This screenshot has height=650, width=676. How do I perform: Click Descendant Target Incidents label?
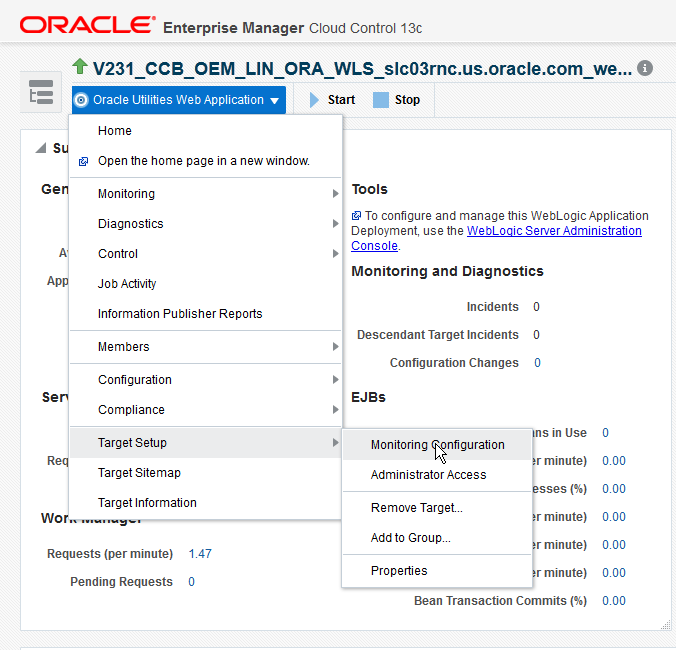[438, 335]
